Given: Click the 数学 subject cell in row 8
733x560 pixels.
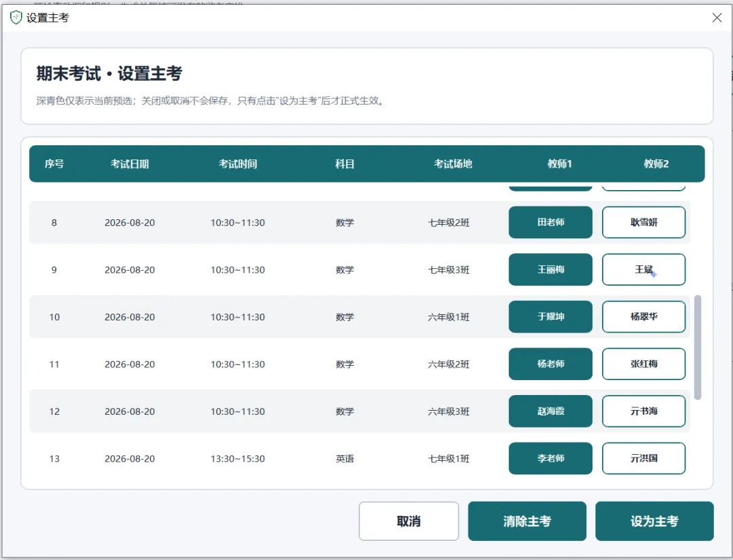Looking at the screenshot, I should coord(345,223).
